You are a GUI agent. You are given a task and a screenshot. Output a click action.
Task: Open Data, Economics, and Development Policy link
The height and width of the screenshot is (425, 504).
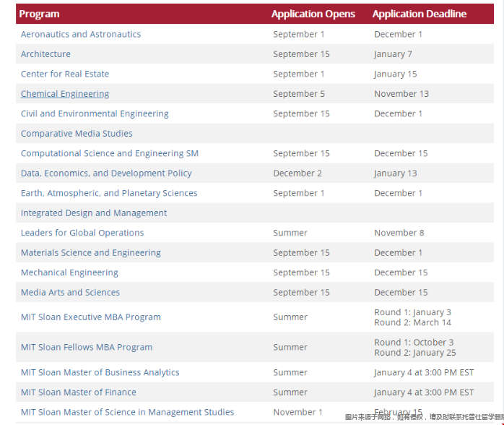click(x=106, y=173)
